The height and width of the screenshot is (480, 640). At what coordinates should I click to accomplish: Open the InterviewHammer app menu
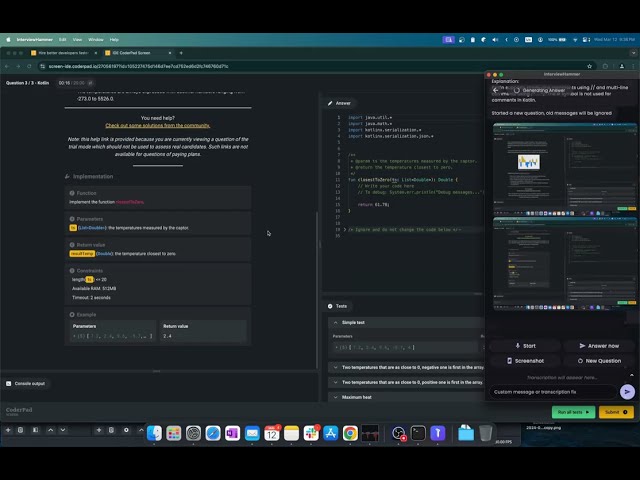pyautogui.click(x=35, y=40)
